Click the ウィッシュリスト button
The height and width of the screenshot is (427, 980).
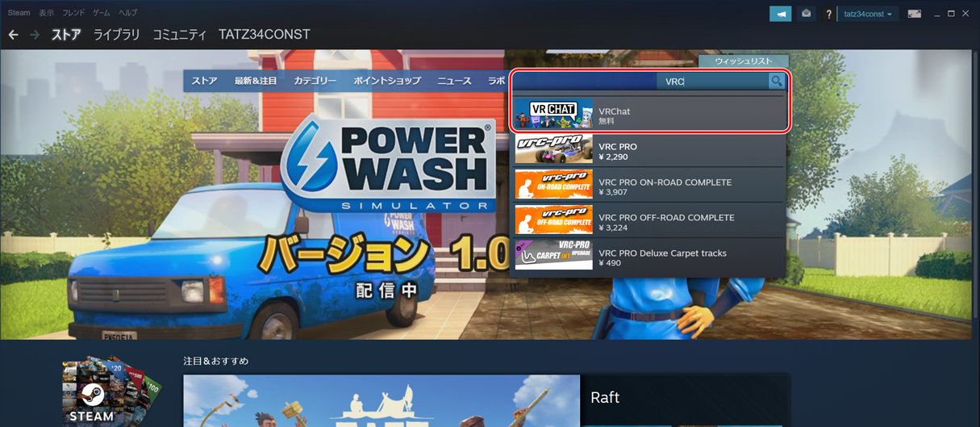[x=743, y=61]
